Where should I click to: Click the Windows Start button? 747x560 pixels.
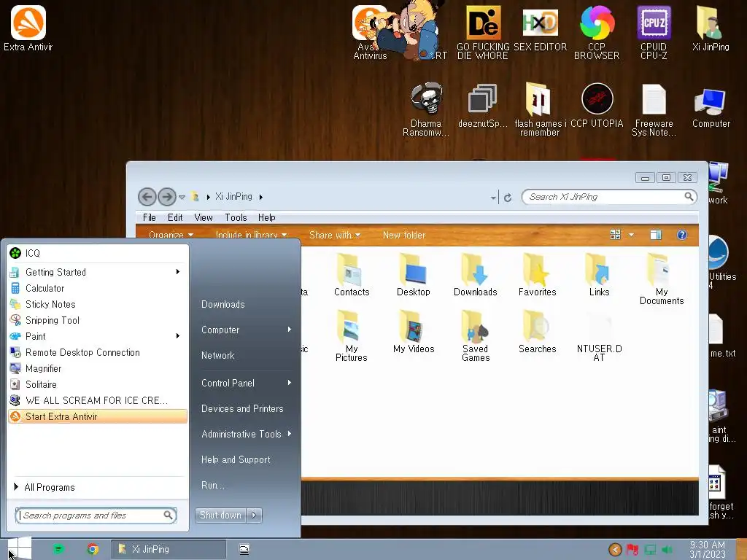pyautogui.click(x=19, y=548)
